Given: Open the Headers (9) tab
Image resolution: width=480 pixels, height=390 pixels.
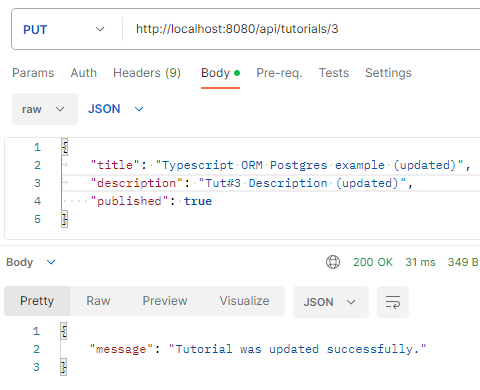Looking at the screenshot, I should (147, 73).
